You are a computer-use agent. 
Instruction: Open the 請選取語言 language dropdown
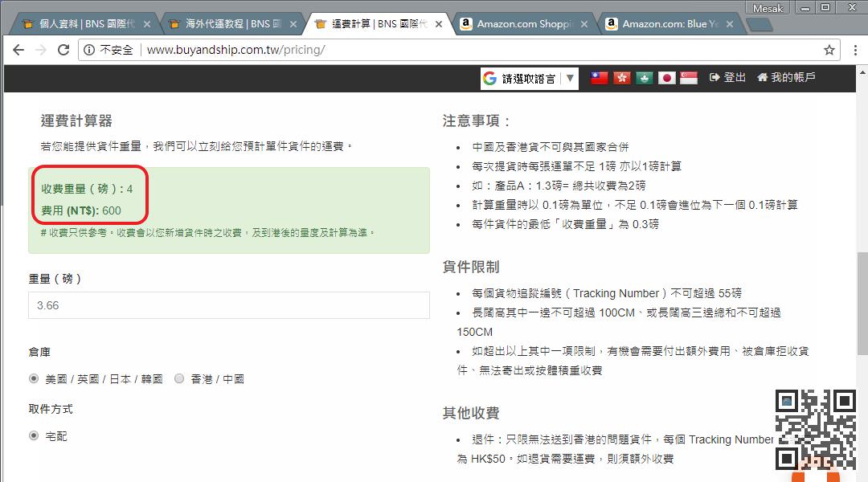click(x=530, y=78)
